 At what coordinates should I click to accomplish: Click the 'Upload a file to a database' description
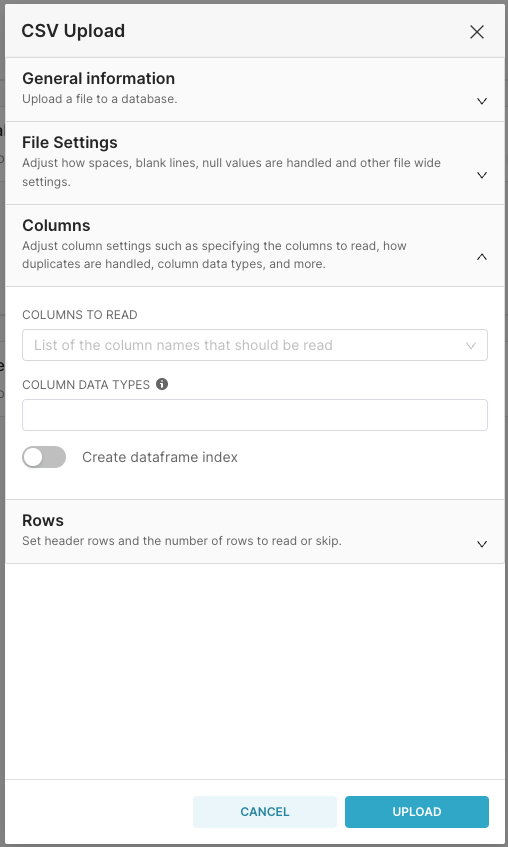click(x=100, y=99)
